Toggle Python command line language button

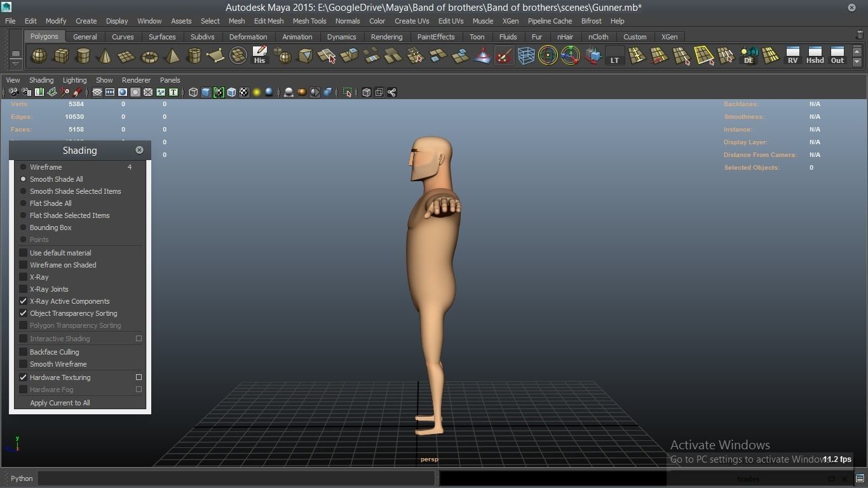point(22,478)
